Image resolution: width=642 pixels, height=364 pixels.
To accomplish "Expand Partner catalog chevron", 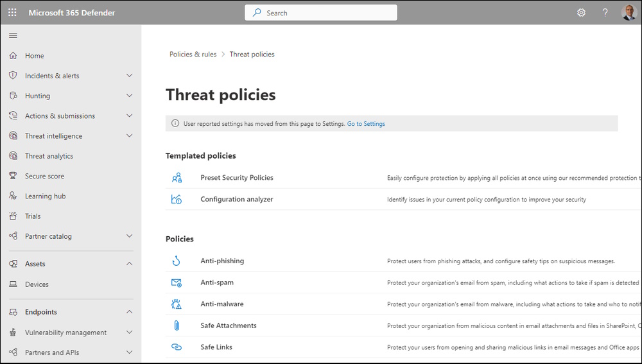I will pos(130,236).
